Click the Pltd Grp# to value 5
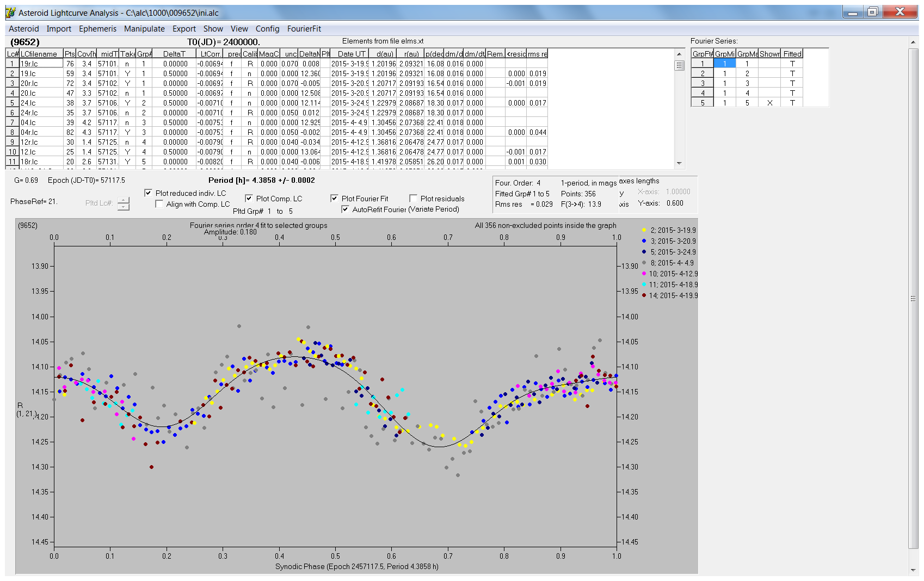924x581 pixels. (x=291, y=211)
